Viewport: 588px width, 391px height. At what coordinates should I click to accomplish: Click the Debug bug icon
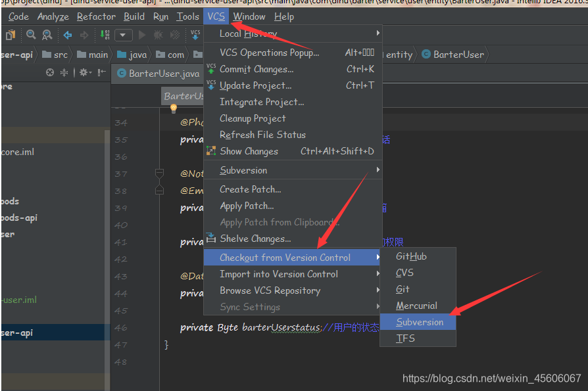pos(159,35)
